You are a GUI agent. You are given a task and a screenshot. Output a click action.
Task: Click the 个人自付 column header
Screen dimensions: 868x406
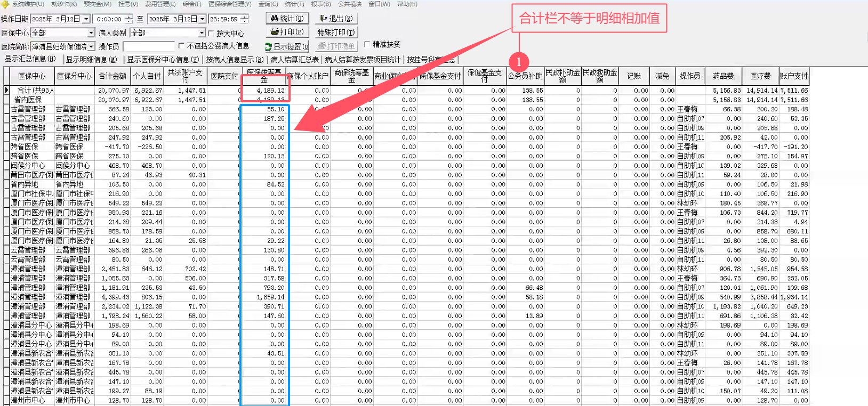(147, 76)
